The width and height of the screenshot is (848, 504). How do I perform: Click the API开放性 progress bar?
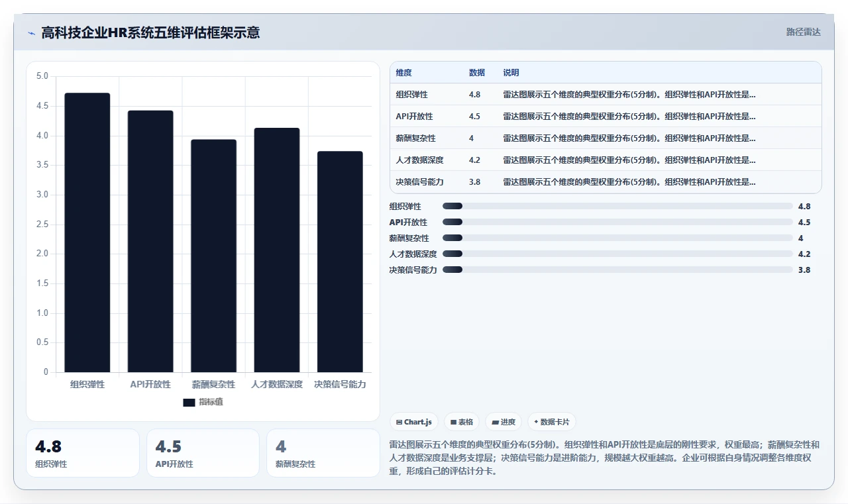(x=617, y=222)
